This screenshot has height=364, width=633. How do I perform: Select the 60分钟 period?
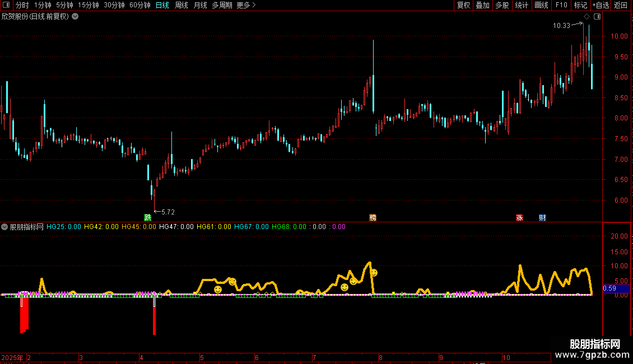pos(139,5)
